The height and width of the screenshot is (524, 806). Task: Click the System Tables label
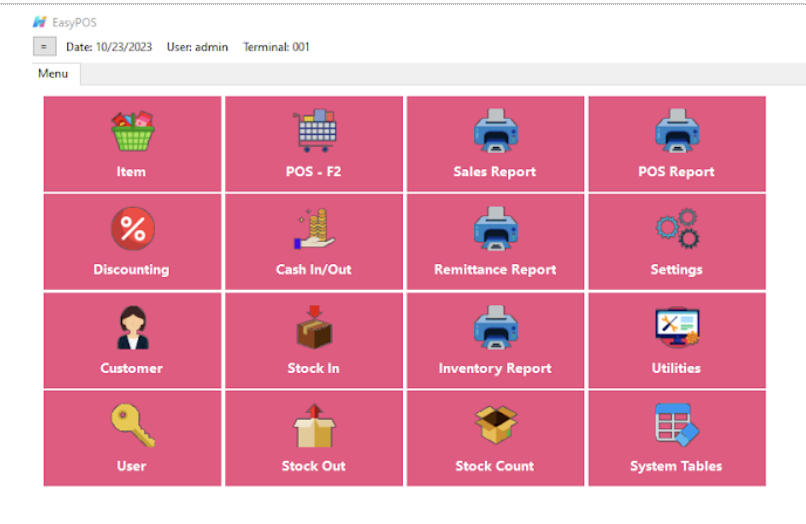click(676, 466)
